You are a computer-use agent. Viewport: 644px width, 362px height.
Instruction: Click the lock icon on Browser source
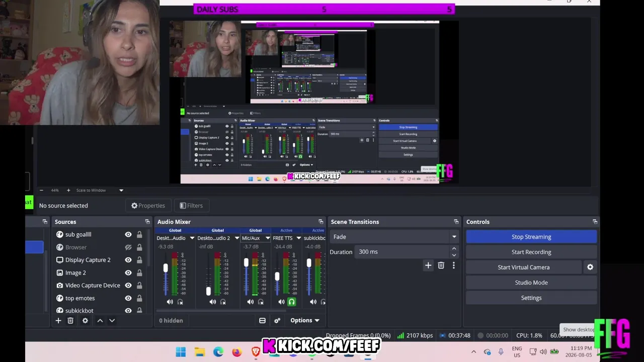139,247
